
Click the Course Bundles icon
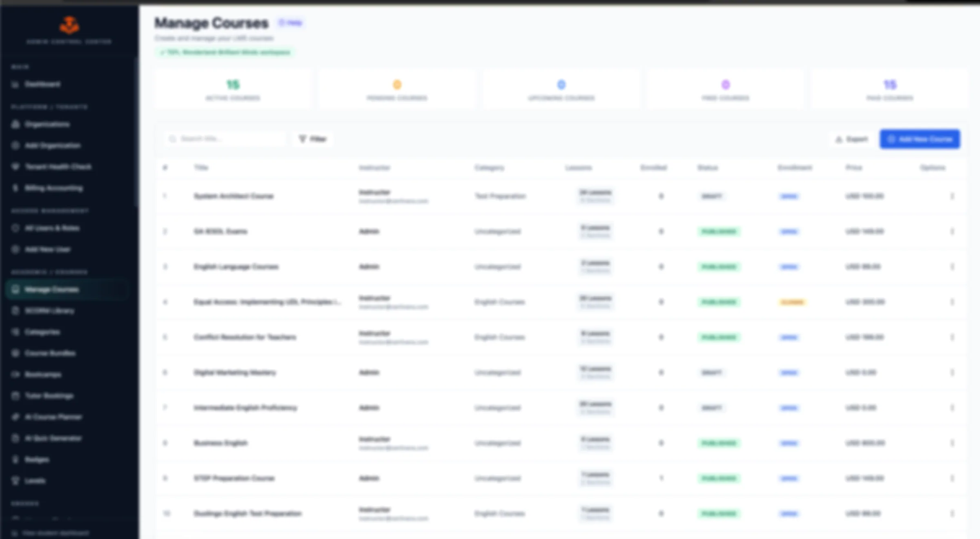pyautogui.click(x=16, y=353)
